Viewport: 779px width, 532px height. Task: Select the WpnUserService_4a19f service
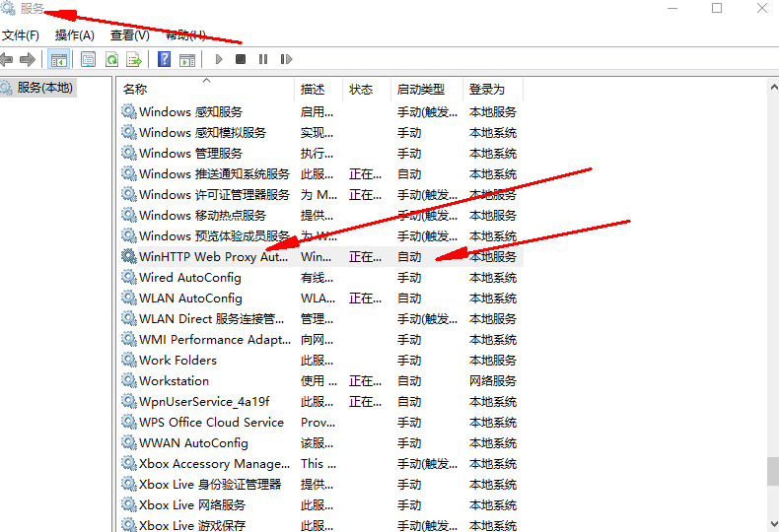coord(321,402)
